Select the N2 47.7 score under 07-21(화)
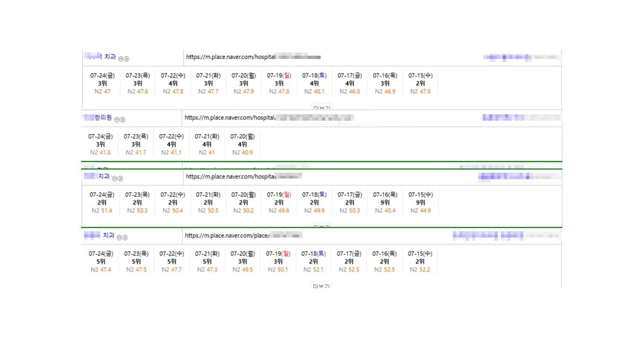The width and height of the screenshot is (644, 338). point(208,92)
